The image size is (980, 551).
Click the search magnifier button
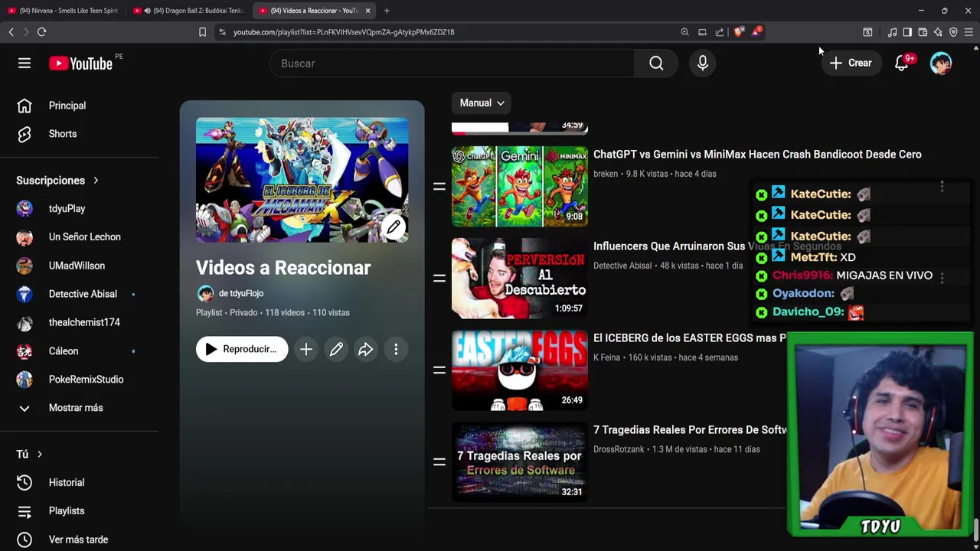(656, 64)
